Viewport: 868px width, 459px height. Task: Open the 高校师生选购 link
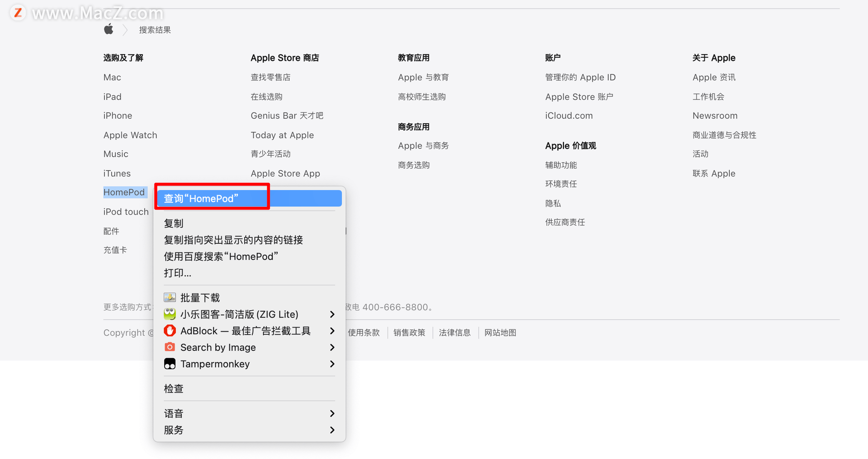pyautogui.click(x=422, y=97)
